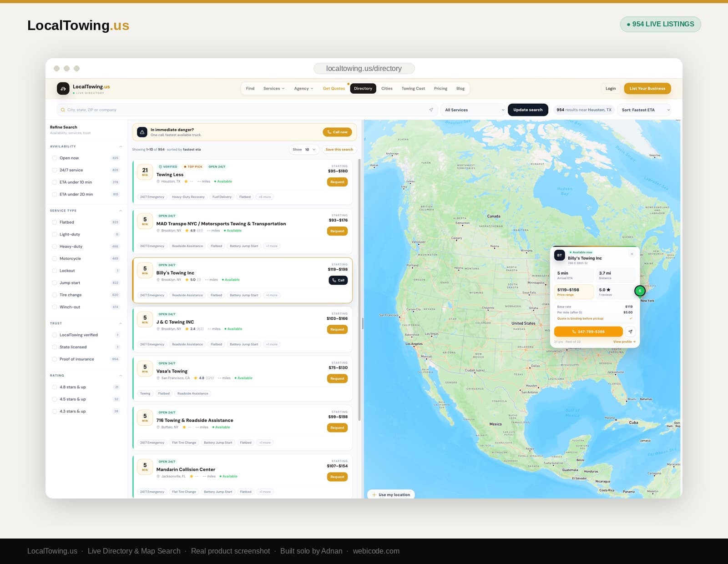Click the Login button
Image resolution: width=728 pixels, height=564 pixels.
611,88
